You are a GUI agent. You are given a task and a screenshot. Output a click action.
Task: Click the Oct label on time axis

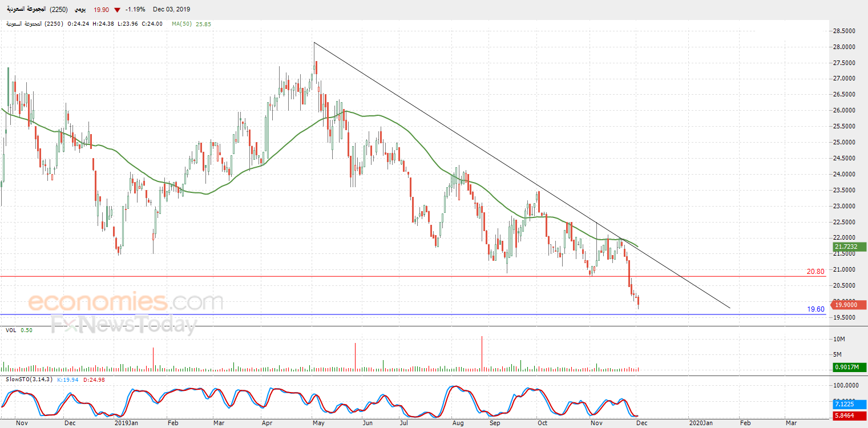tap(542, 423)
